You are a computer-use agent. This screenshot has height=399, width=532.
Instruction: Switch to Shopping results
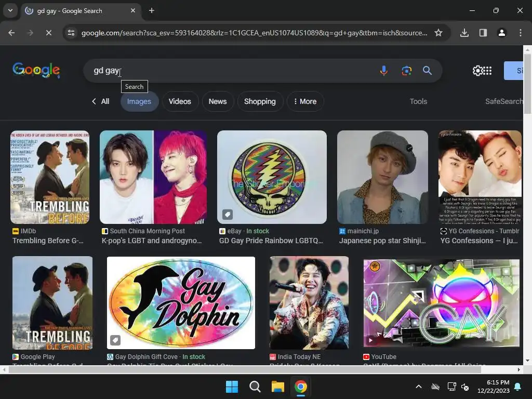(260, 101)
